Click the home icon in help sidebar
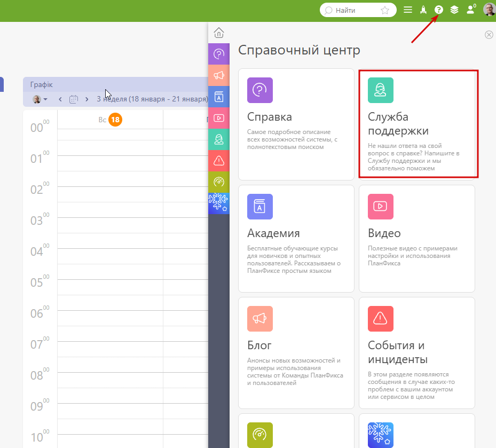The image size is (496, 448). [x=218, y=33]
